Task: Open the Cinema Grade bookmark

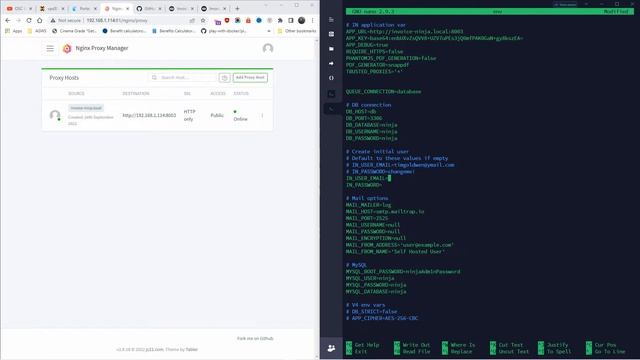Action: tap(74, 31)
